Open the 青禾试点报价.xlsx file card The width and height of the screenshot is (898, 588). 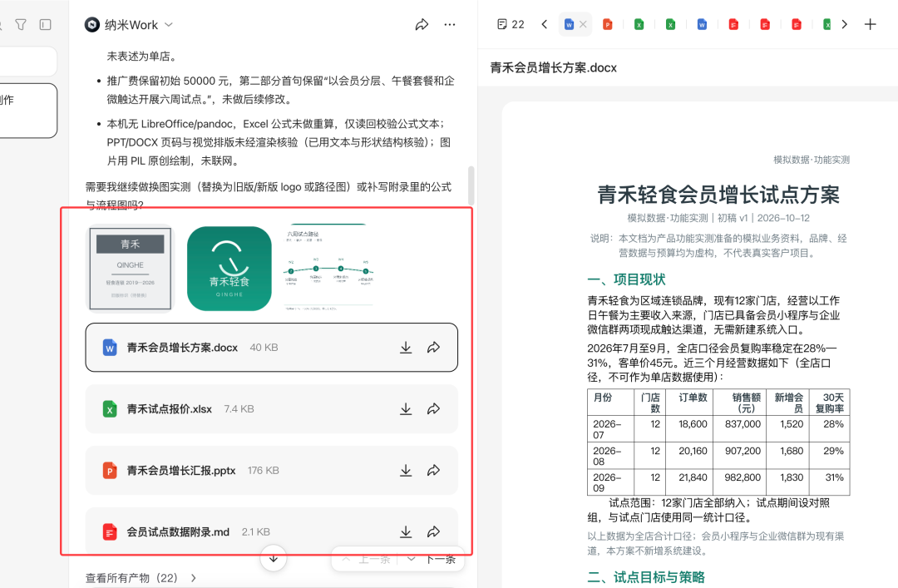coord(271,408)
